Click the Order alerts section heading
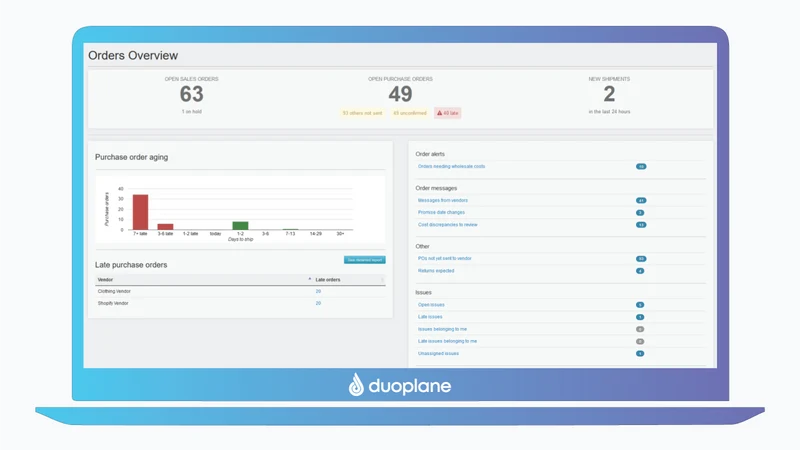 [x=430, y=154]
